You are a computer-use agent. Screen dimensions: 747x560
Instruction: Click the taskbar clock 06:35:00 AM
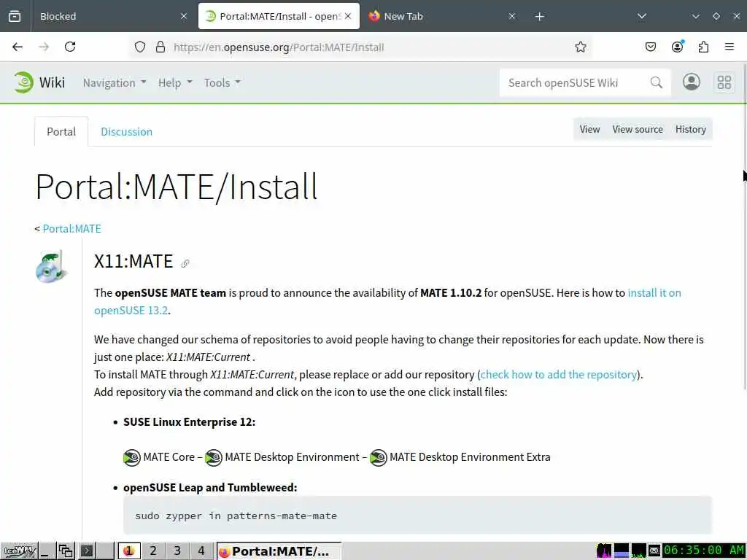click(x=704, y=551)
